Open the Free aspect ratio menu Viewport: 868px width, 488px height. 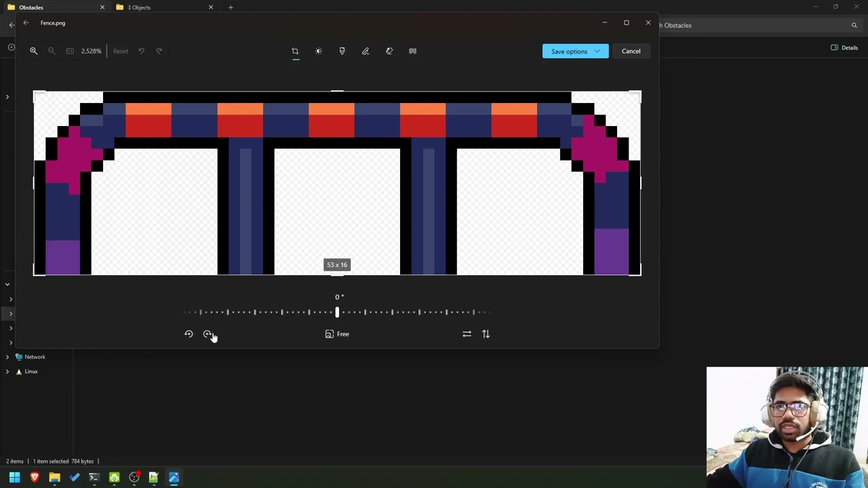[337, 334]
